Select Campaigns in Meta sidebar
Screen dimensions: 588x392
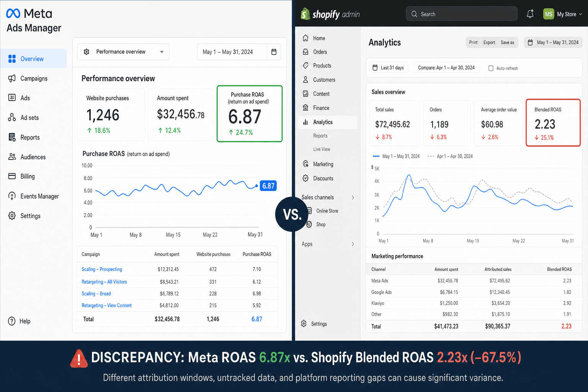coord(33,78)
